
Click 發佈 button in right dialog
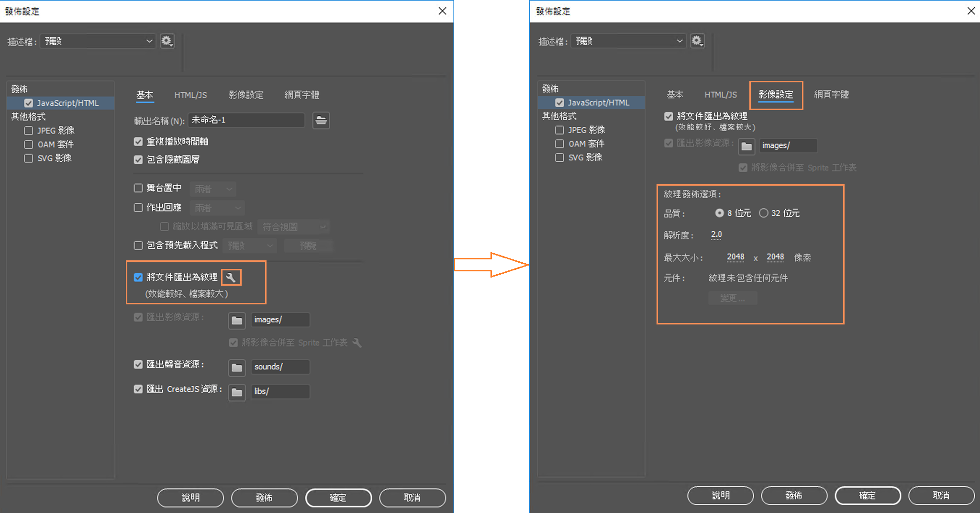(794, 495)
